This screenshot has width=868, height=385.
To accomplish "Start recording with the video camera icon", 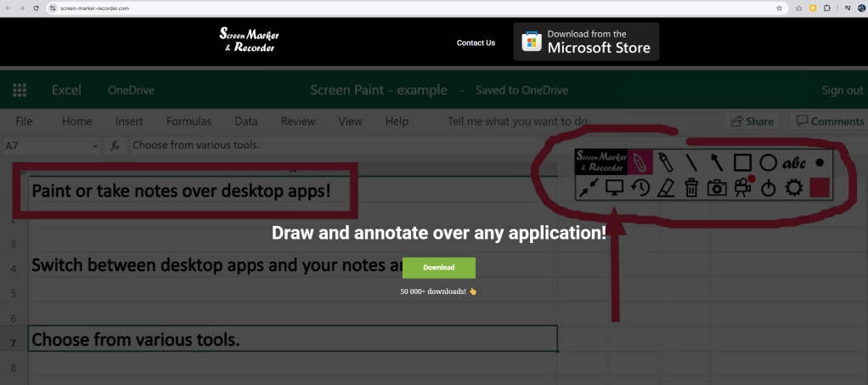I will [x=744, y=187].
